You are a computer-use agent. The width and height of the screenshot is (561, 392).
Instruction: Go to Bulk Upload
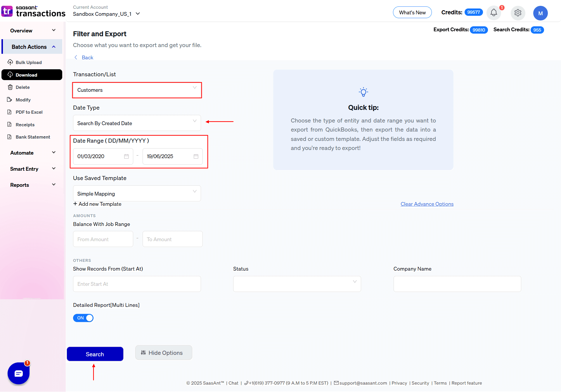coord(29,62)
